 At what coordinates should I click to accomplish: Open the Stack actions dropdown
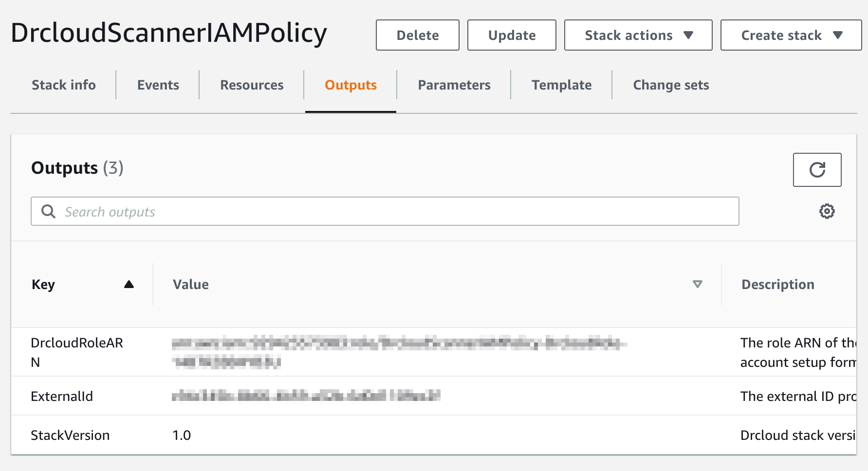(638, 35)
